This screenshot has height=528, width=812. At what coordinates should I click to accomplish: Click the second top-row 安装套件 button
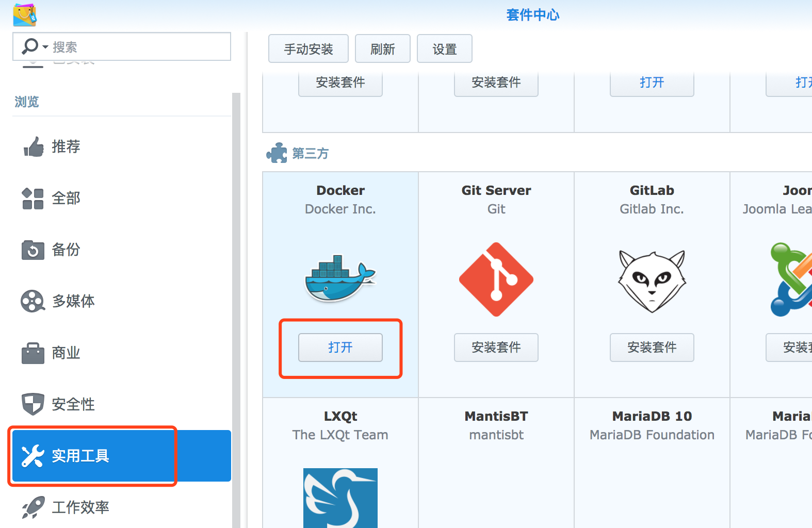(x=496, y=84)
